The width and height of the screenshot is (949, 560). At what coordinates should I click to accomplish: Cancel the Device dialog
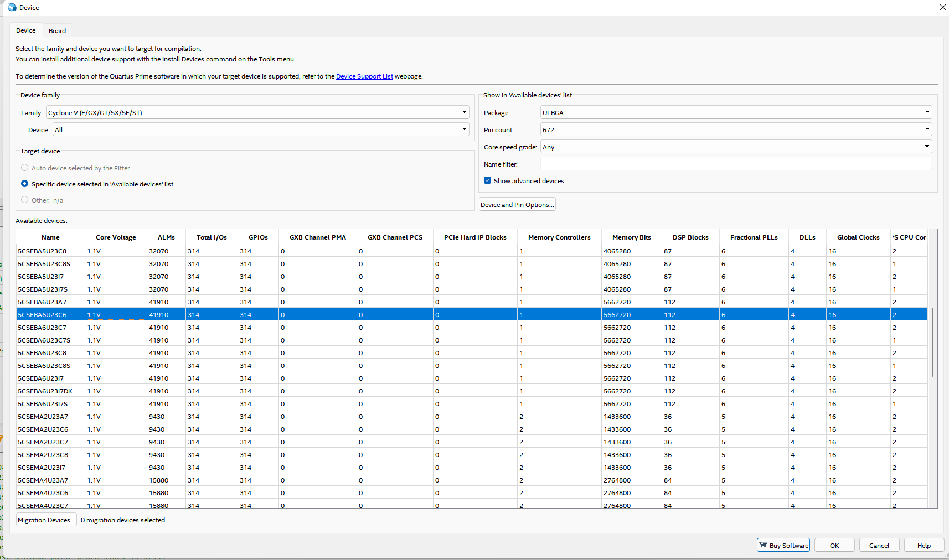[879, 545]
